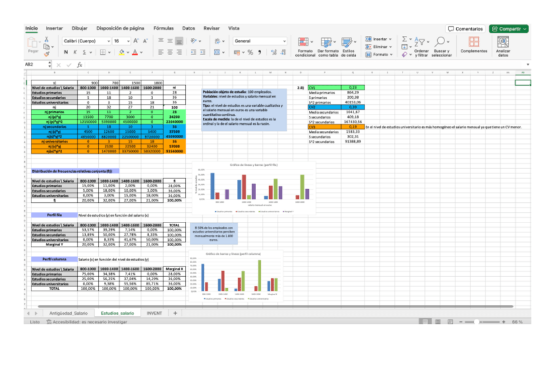The width and height of the screenshot is (555, 392).
Task: Open Dar formato como tabla
Action: [328, 46]
